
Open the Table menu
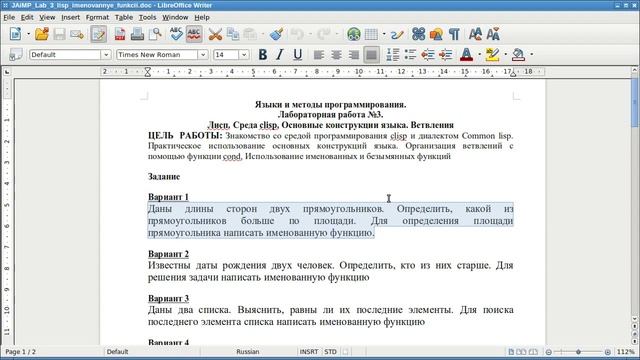124,17
